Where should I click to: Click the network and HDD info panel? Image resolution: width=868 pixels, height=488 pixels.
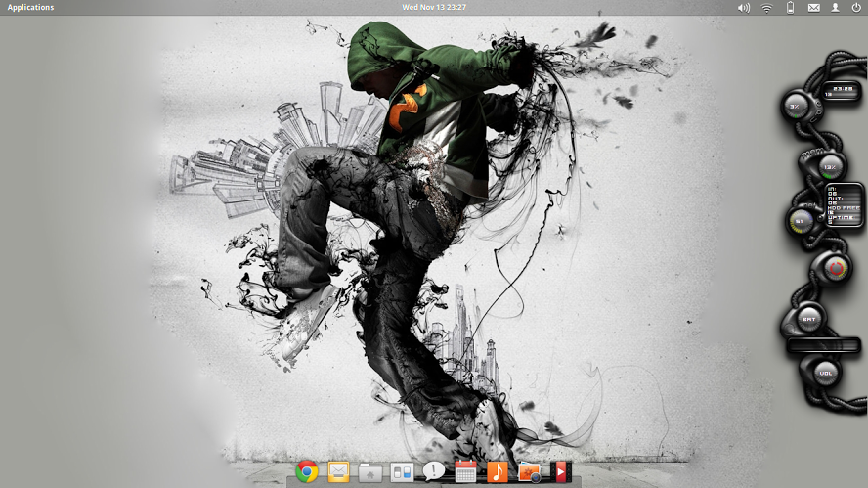[844, 205]
